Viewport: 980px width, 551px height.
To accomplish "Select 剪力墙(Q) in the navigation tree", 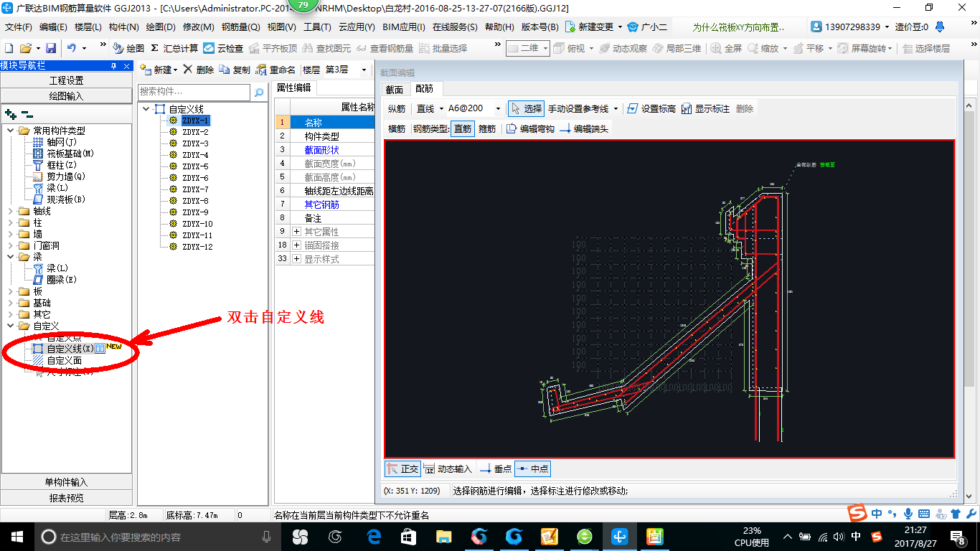I will pyautogui.click(x=66, y=176).
